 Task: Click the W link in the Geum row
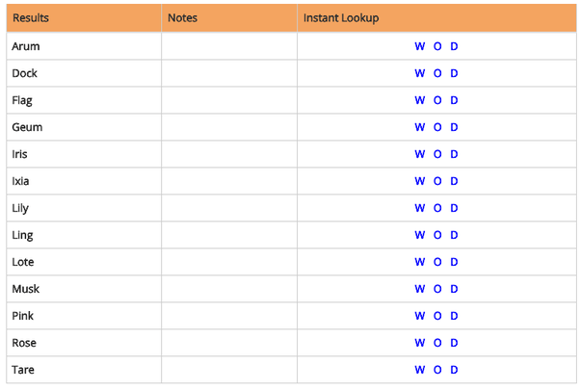419,127
